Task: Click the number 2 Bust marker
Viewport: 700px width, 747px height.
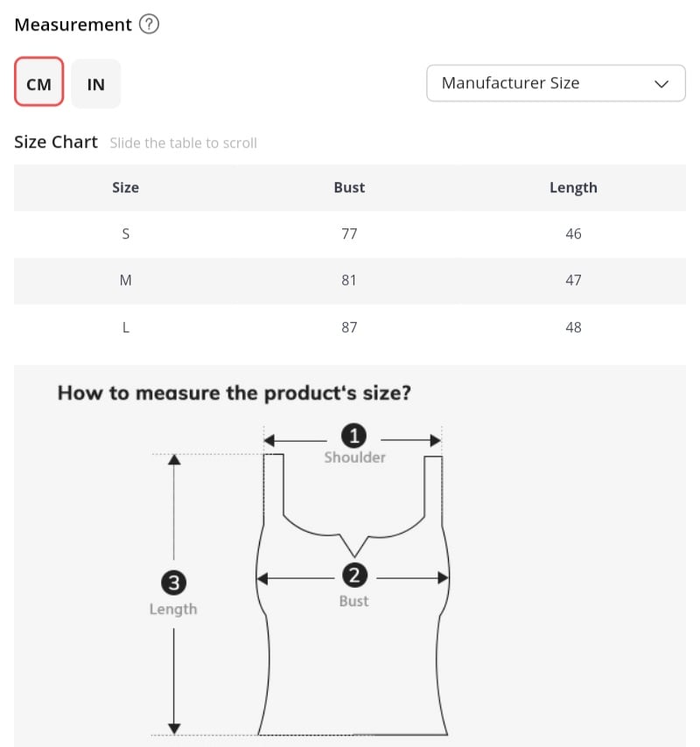Action: [x=354, y=575]
